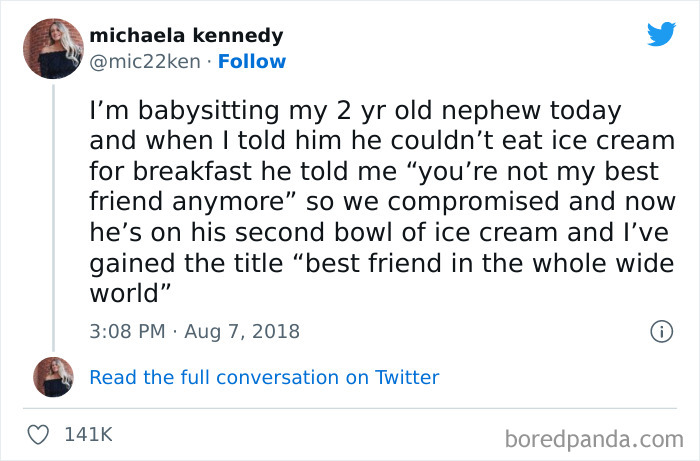Click michaela kennedy's large profile picture

[x=53, y=47]
